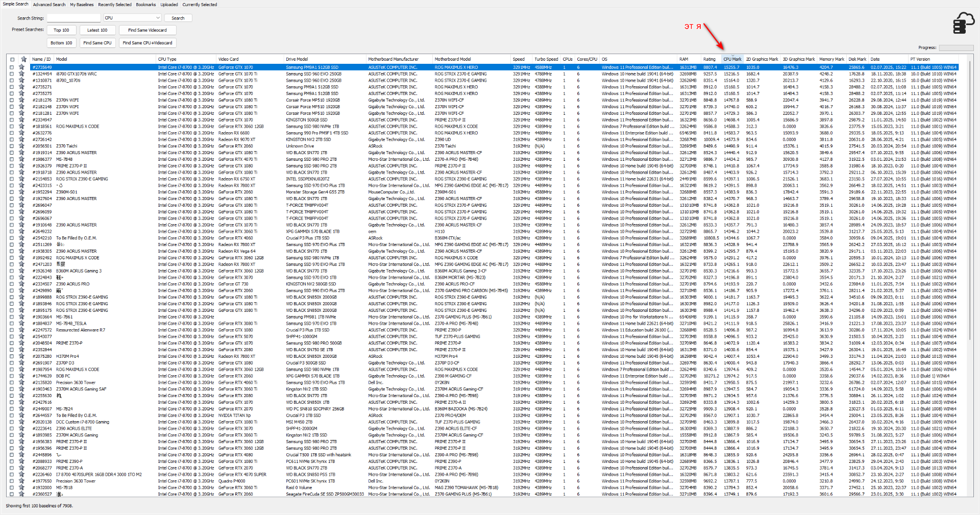
Task: Star baseline #1919314 Z390 AORUS MASTER
Action: click(x=22, y=153)
